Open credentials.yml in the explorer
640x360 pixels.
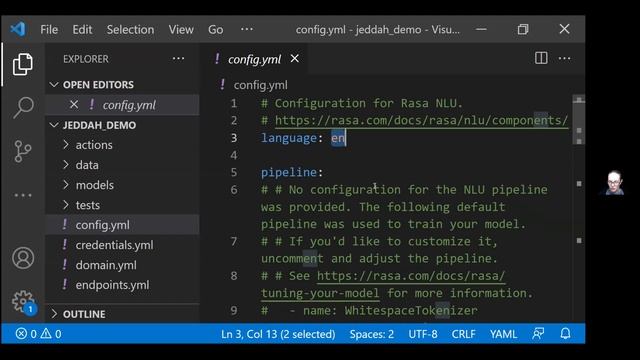(x=114, y=245)
